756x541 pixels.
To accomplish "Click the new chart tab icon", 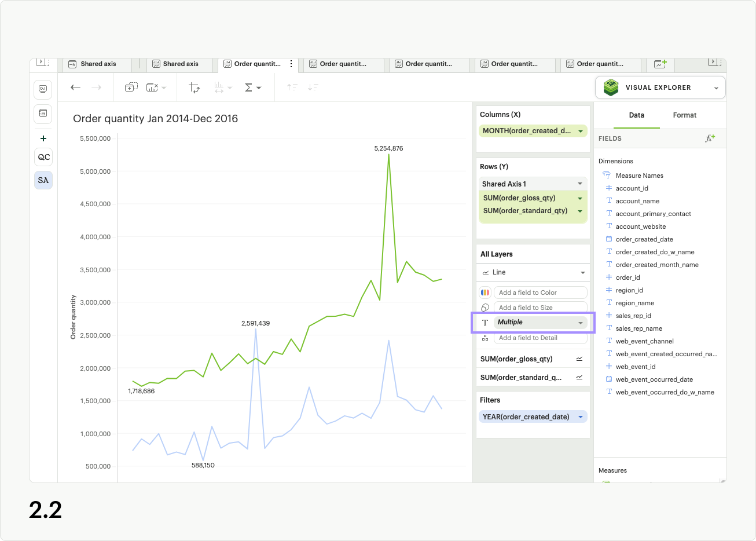I will coord(660,64).
